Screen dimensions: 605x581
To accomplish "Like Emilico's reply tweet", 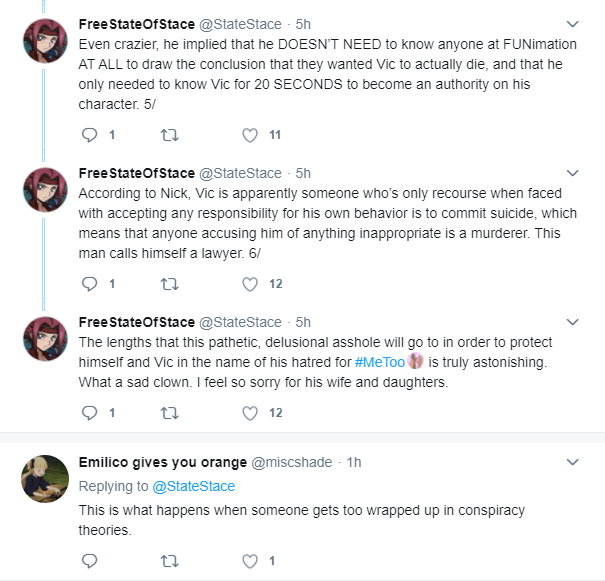I will (x=250, y=561).
